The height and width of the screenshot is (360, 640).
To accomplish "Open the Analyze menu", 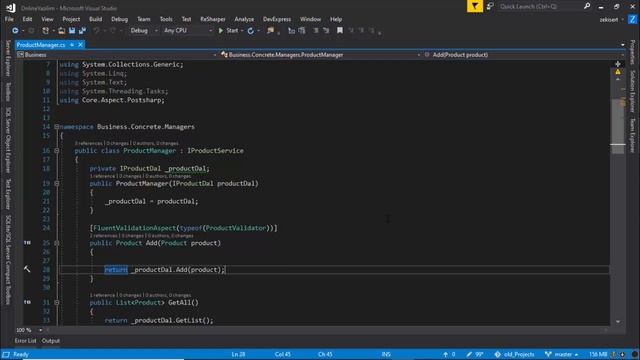I will 244,19.
